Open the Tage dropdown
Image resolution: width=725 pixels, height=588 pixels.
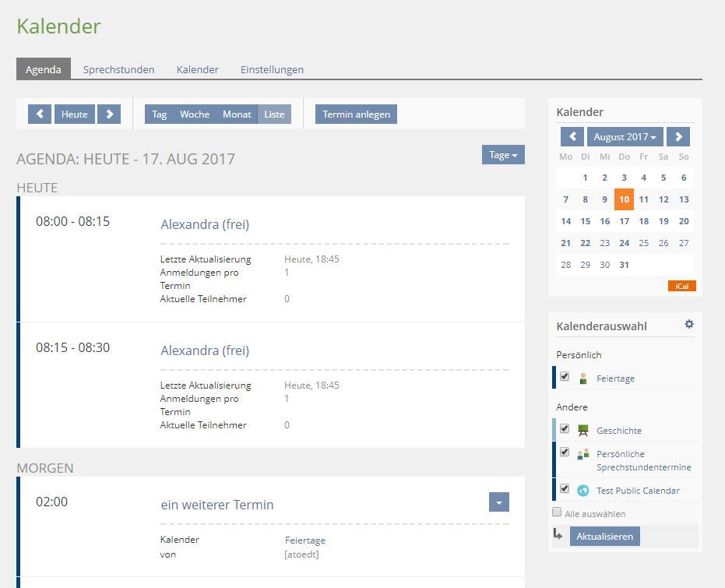pos(503,155)
